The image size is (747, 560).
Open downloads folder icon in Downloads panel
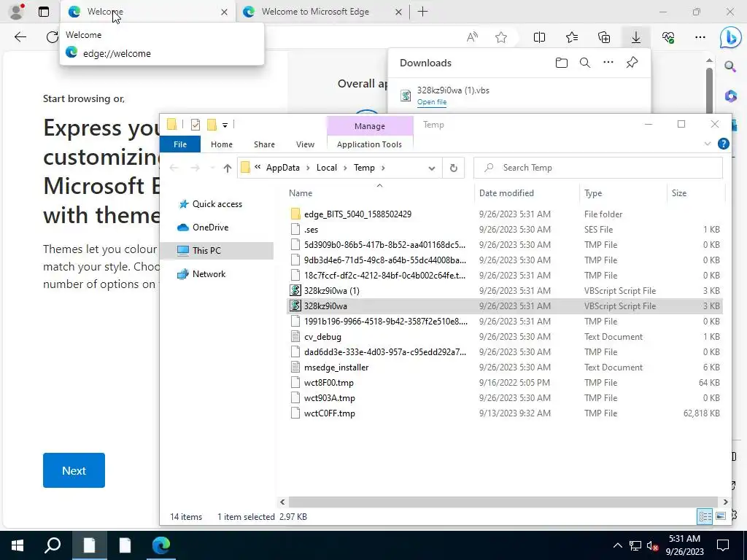(562, 63)
